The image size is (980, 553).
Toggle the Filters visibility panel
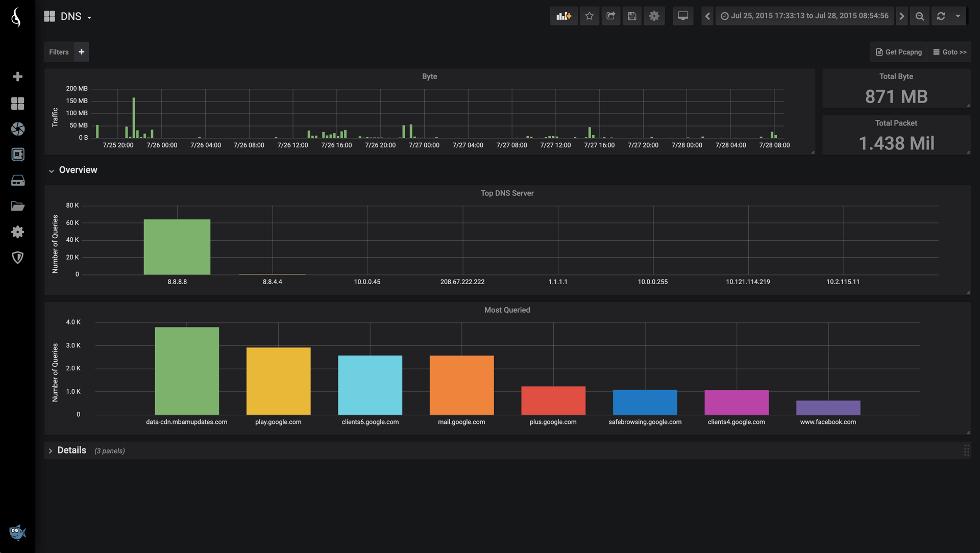[59, 51]
